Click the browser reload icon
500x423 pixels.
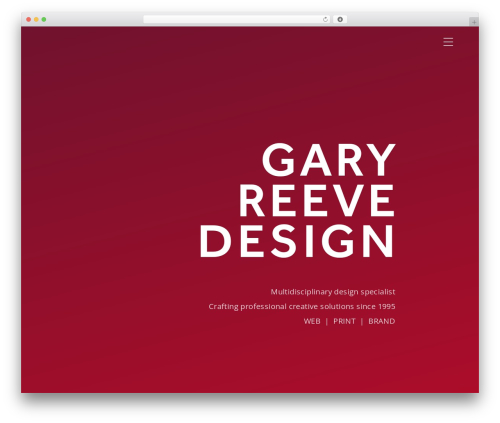click(x=325, y=20)
